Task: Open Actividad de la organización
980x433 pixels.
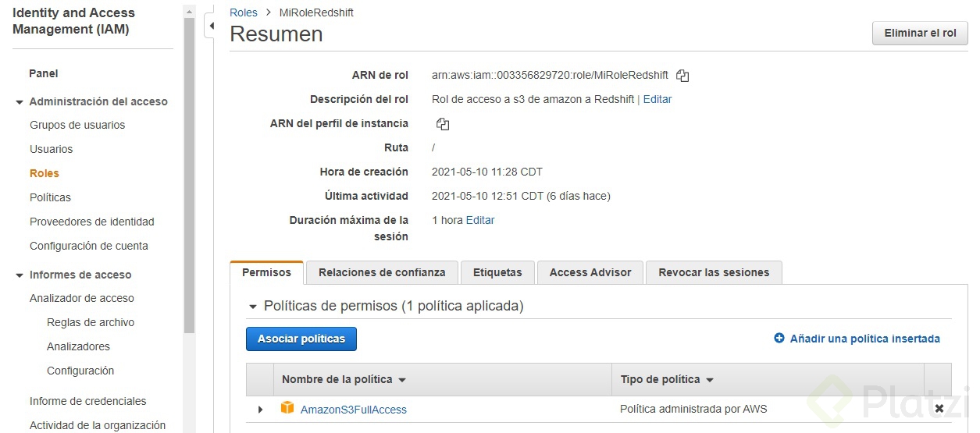Action: click(x=98, y=425)
